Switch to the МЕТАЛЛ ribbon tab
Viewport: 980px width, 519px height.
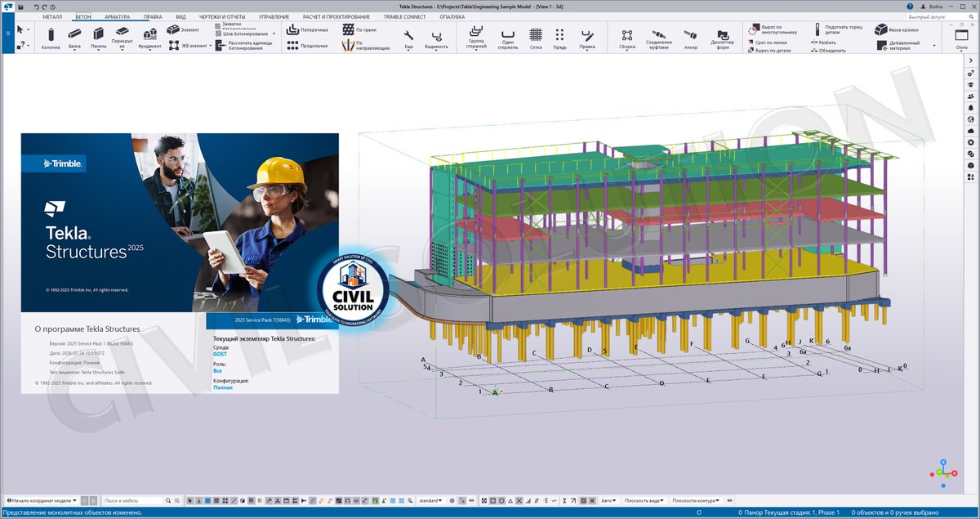point(52,16)
